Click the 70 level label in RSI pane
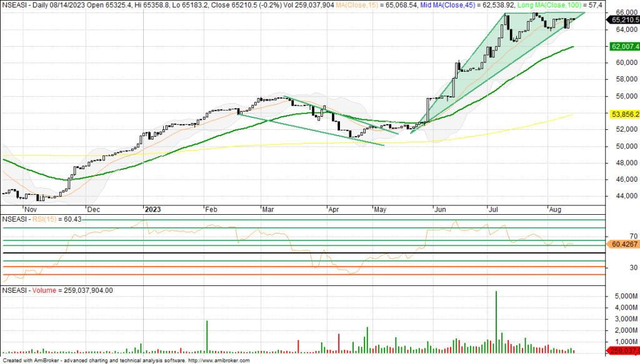 pyautogui.click(x=616, y=235)
